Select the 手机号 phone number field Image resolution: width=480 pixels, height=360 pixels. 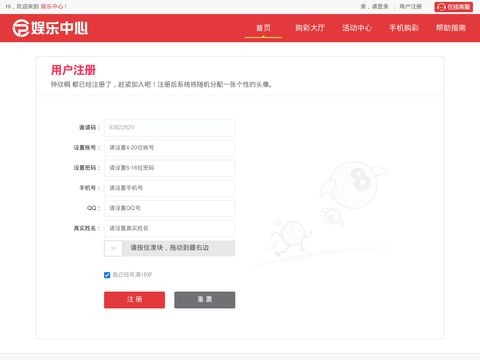170,188
